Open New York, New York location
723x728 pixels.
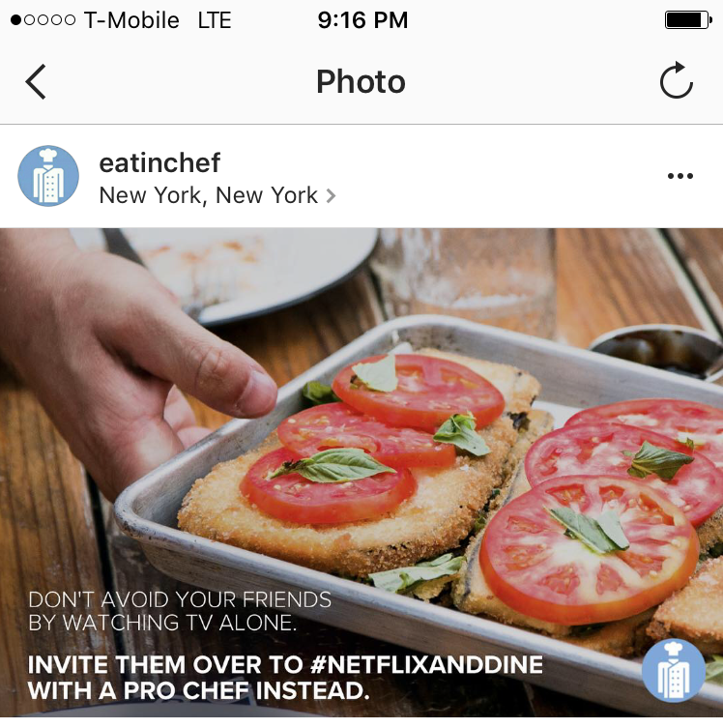tap(209, 195)
